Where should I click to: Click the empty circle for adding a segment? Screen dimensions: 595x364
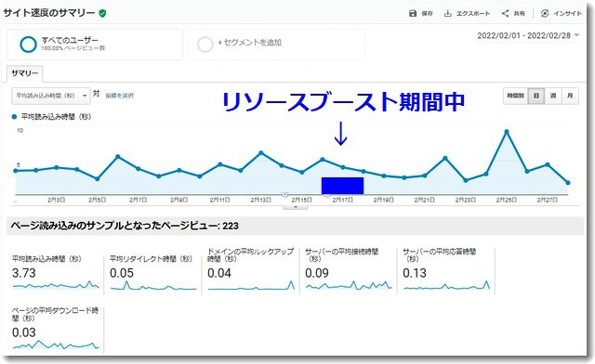pos(205,45)
